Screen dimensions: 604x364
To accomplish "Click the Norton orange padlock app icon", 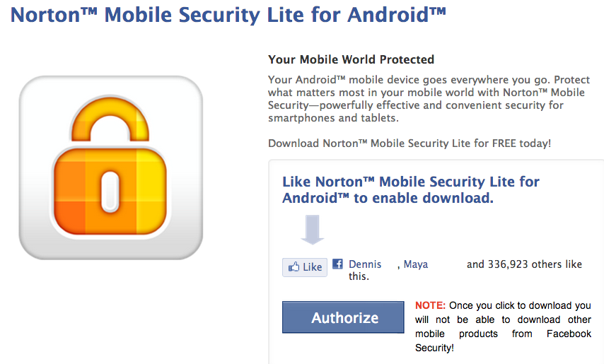I will point(110,168).
